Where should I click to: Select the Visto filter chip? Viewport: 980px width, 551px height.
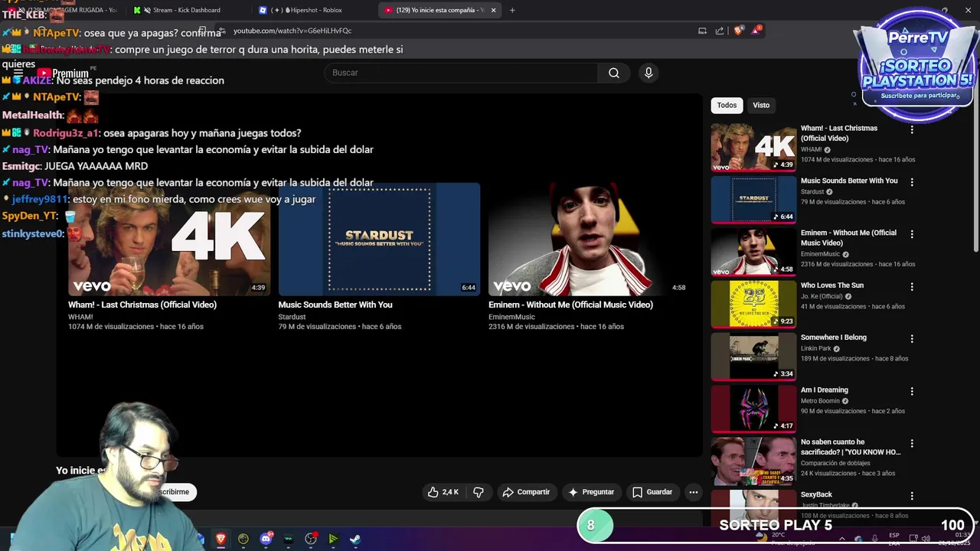761,106
